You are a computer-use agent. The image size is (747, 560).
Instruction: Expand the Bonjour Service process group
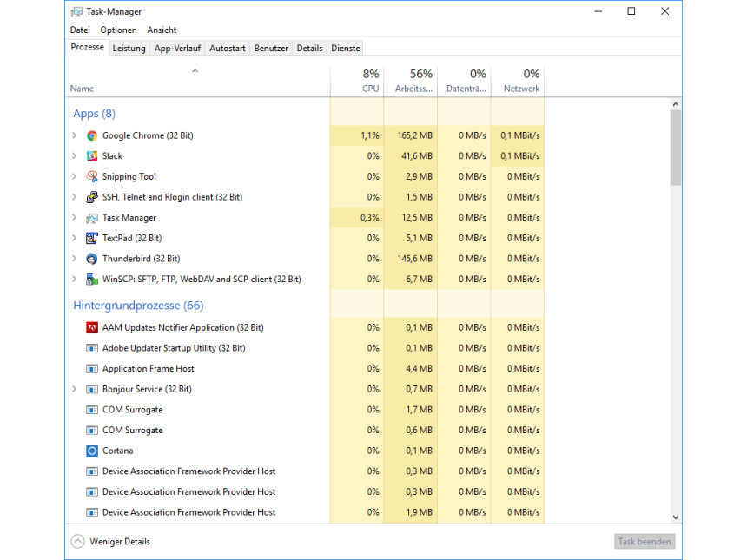(75, 389)
